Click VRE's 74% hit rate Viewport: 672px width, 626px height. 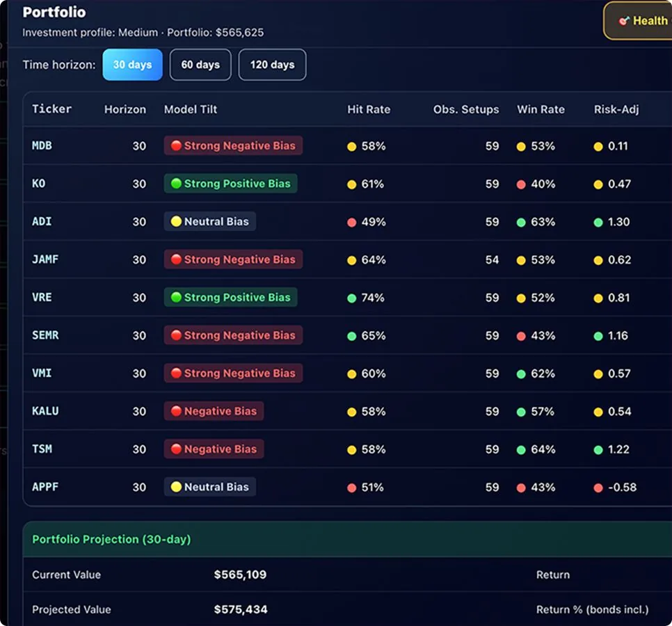click(372, 298)
